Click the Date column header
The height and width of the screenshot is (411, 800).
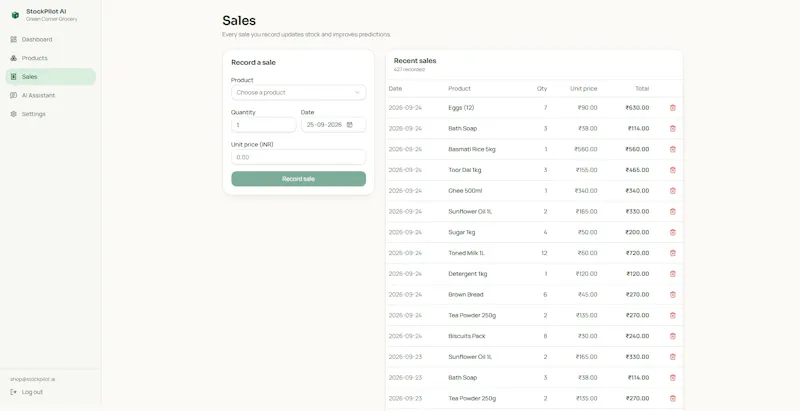point(395,89)
